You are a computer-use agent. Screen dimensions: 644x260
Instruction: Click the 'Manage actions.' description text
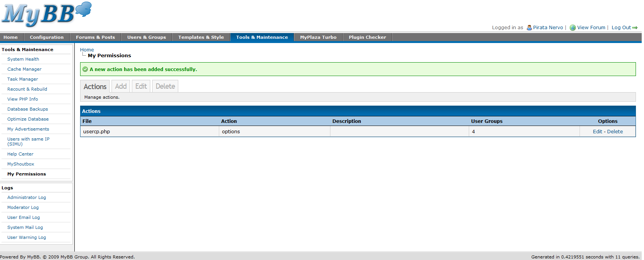[x=102, y=98]
